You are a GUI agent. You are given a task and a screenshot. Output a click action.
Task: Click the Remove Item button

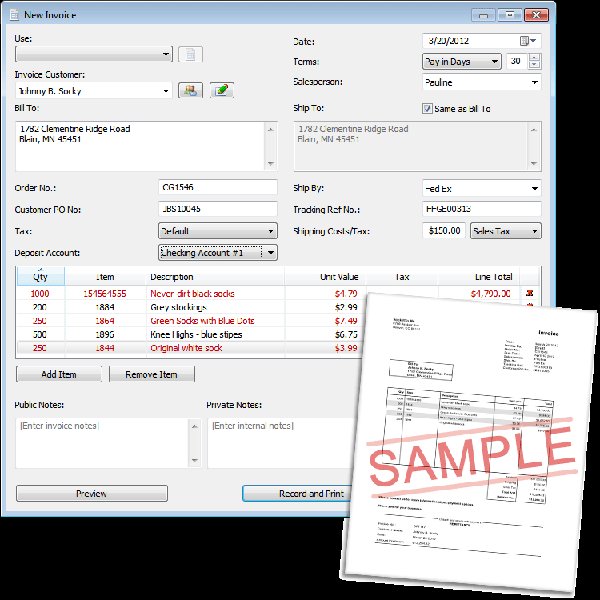coord(152,374)
